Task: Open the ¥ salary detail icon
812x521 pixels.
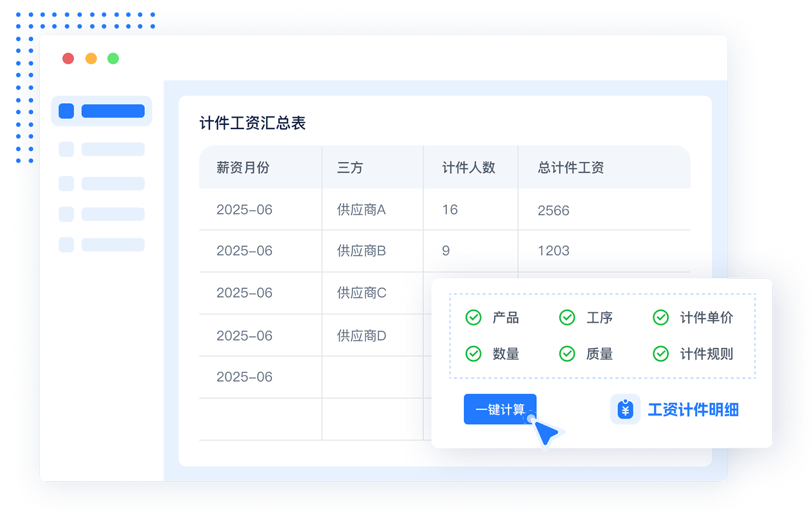Action: [x=625, y=410]
